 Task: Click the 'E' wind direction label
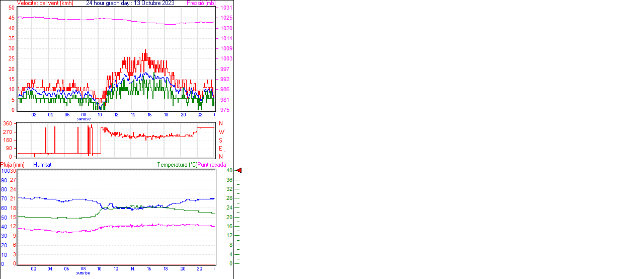[x=220, y=149]
